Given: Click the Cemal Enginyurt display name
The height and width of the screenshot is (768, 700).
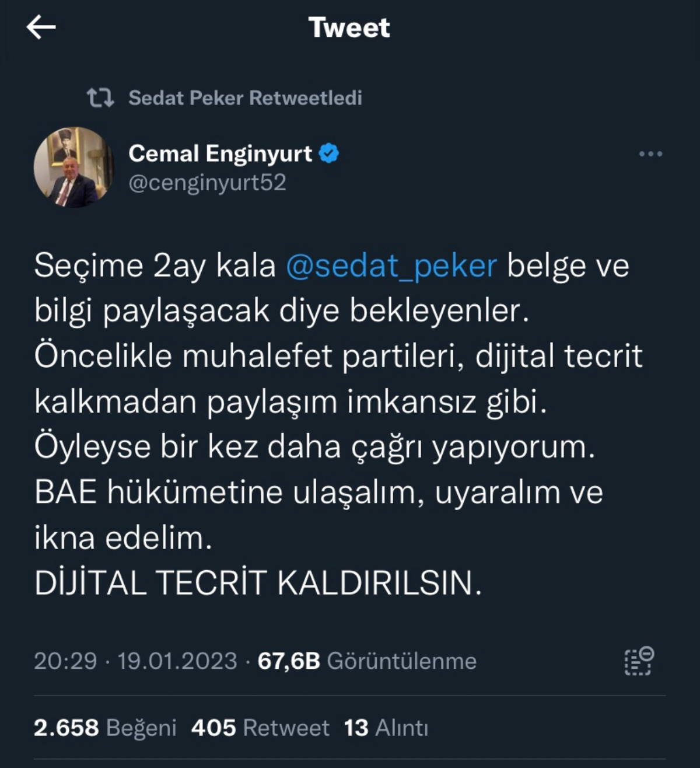Looking at the screenshot, I should point(220,153).
